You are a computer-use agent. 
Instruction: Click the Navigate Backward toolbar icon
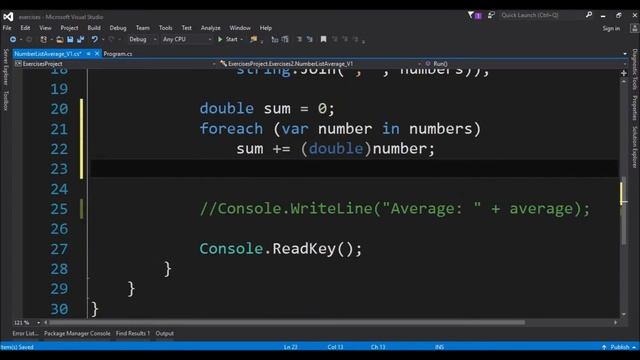[x=13, y=39]
